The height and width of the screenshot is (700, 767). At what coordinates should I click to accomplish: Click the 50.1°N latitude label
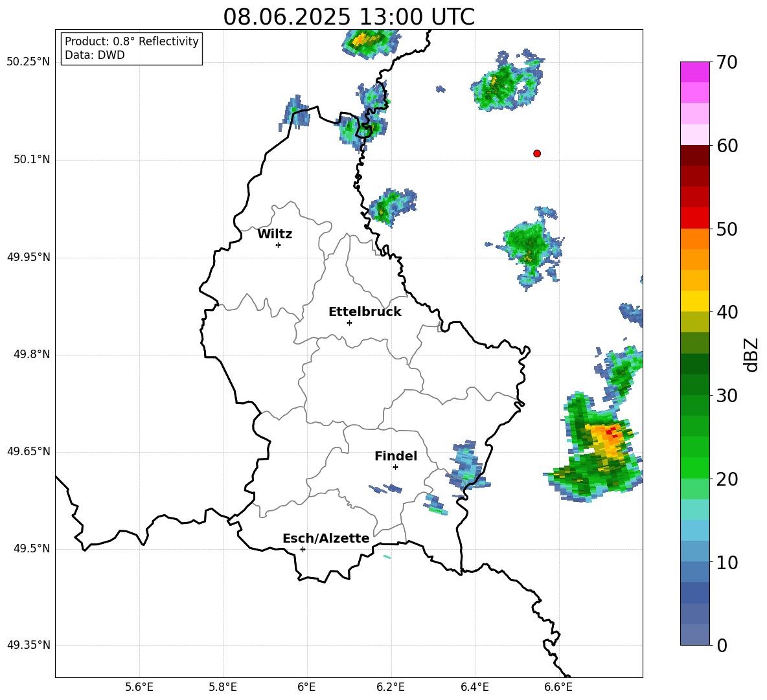[32, 160]
